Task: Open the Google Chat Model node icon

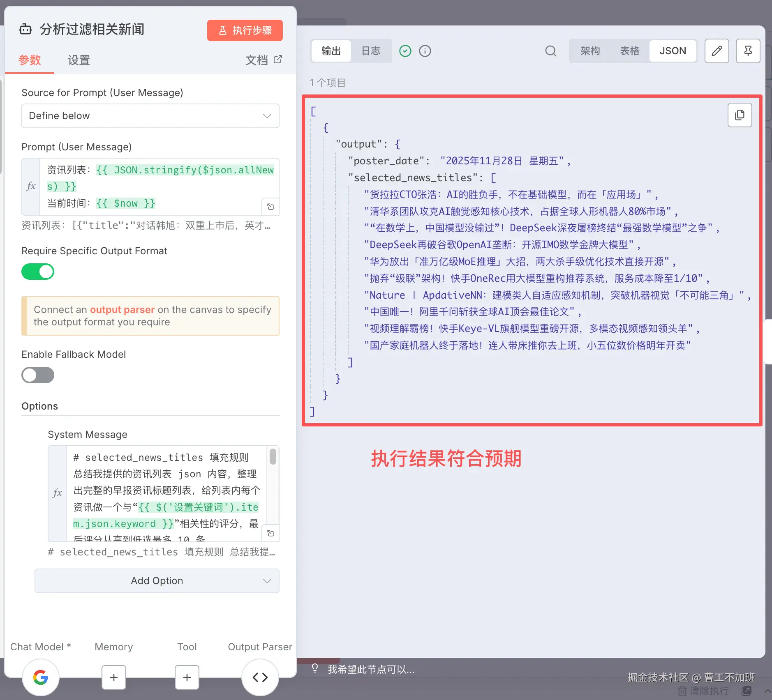Action: [x=41, y=677]
